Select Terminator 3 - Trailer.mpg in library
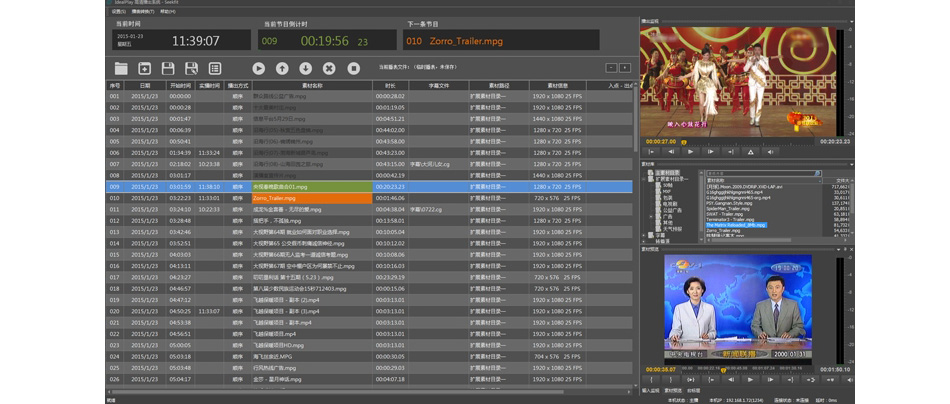Viewport: 950px width, 404px height. pos(730,220)
